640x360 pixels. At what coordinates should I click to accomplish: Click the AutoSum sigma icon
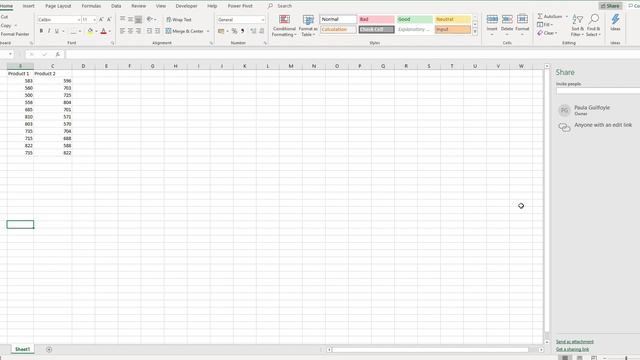click(x=540, y=16)
